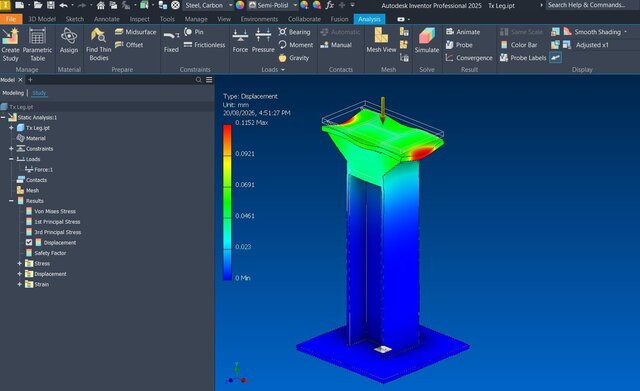Open the fx parameters icon

click(x=329, y=5)
